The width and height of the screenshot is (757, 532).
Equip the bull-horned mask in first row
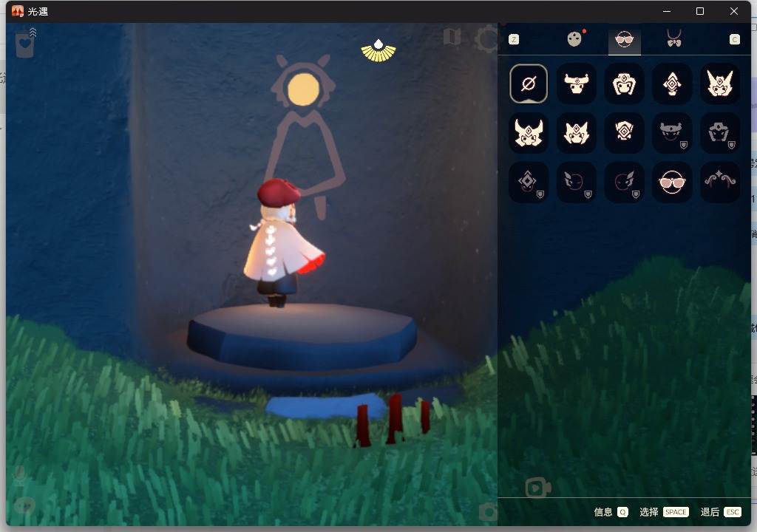point(576,83)
